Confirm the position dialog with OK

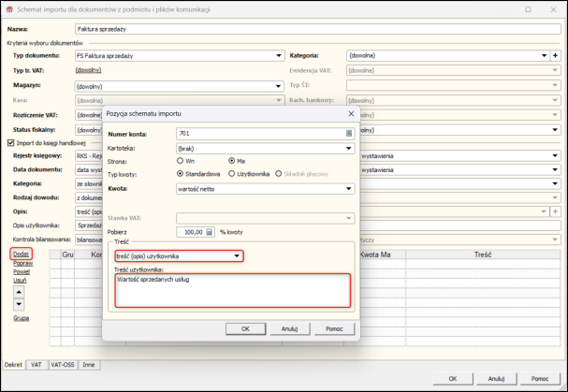245,329
